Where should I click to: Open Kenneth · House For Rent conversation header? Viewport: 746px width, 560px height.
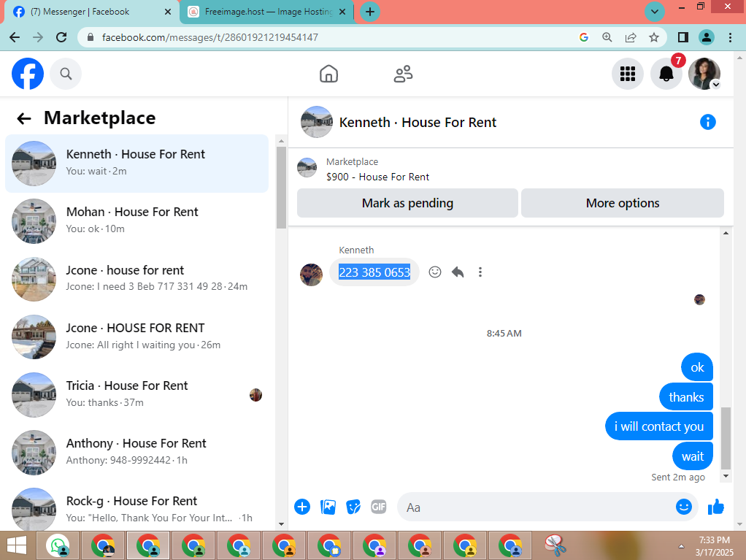coord(418,122)
